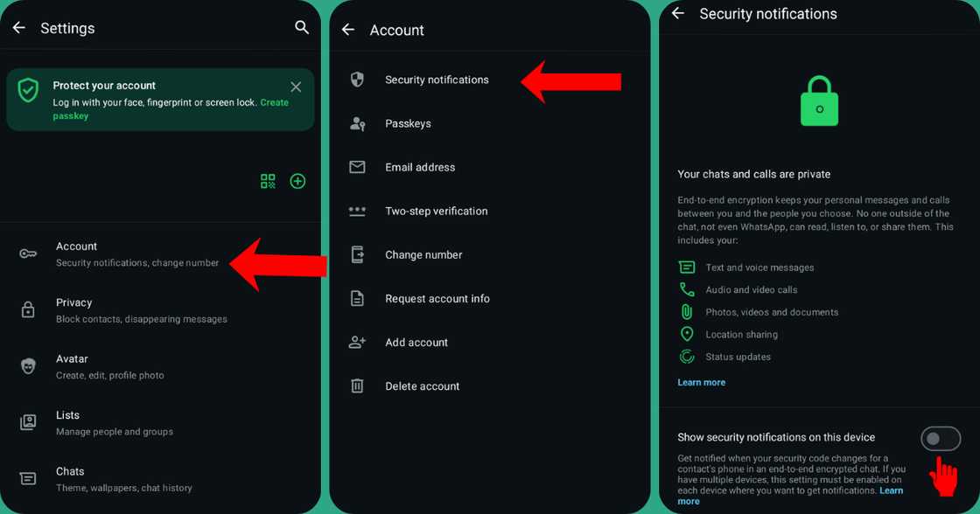This screenshot has height=514, width=980.
Task: Tap the Change number icon
Action: (357, 254)
